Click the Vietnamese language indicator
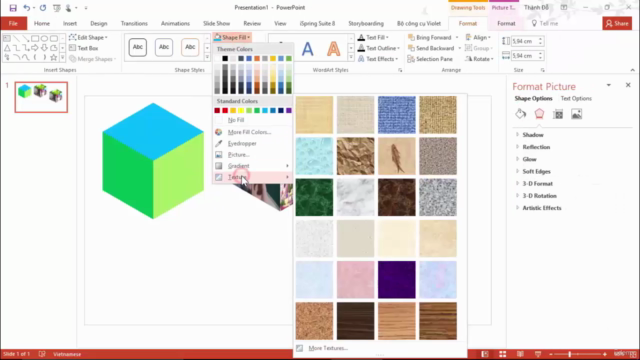 pos(67,354)
